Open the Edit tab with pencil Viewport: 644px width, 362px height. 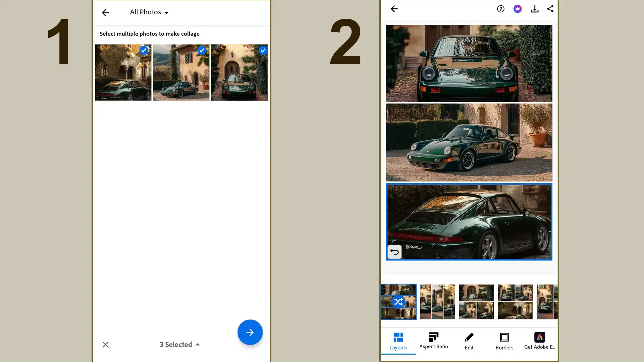tap(469, 341)
